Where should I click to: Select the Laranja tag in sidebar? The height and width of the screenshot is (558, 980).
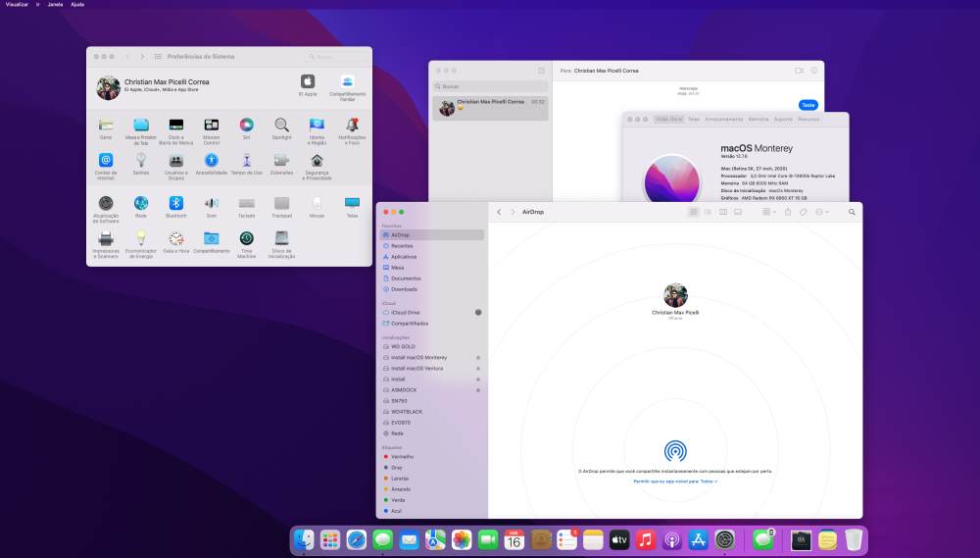432,479
